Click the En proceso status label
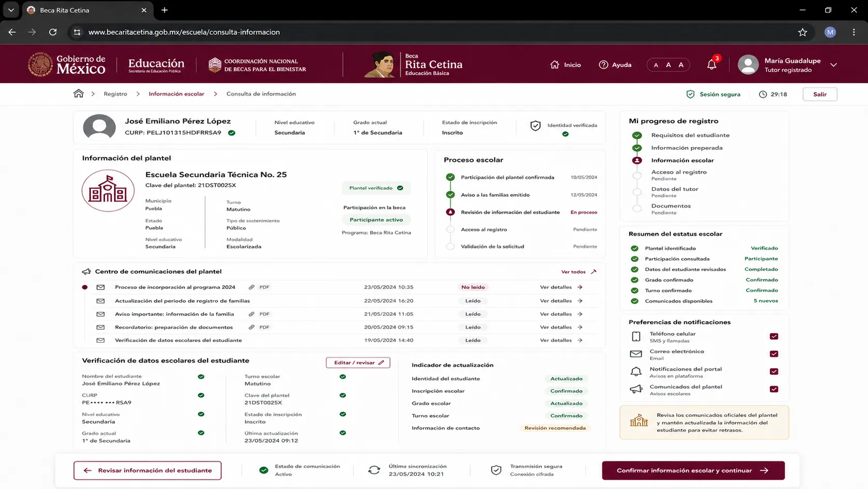 pos(584,212)
